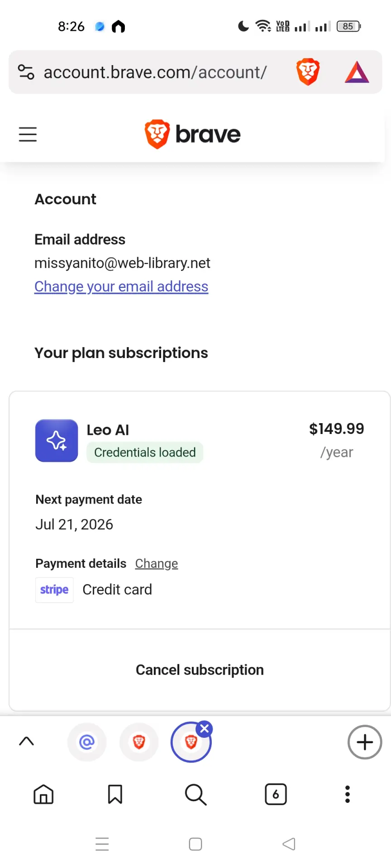
Task: Click the Brave logo in header
Action: tap(192, 134)
